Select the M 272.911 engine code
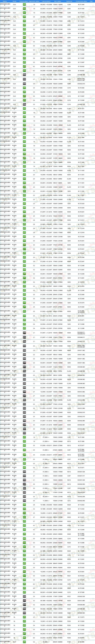This screenshot has width=95, height=644. (81, 216)
